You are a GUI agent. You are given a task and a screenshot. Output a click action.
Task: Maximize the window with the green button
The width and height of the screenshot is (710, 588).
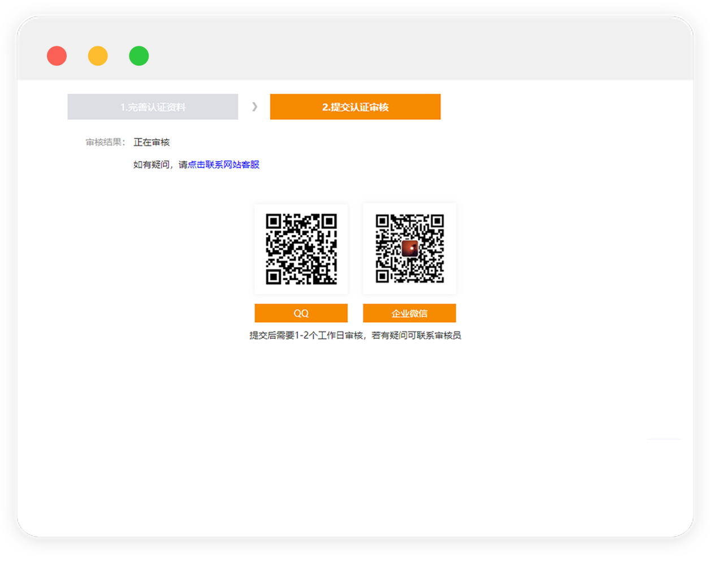(x=138, y=56)
